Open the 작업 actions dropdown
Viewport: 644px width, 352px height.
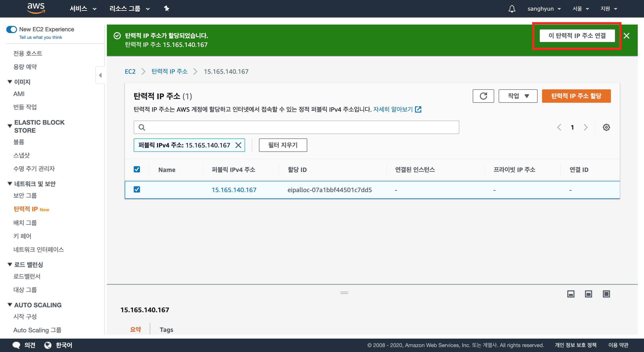[x=518, y=96]
